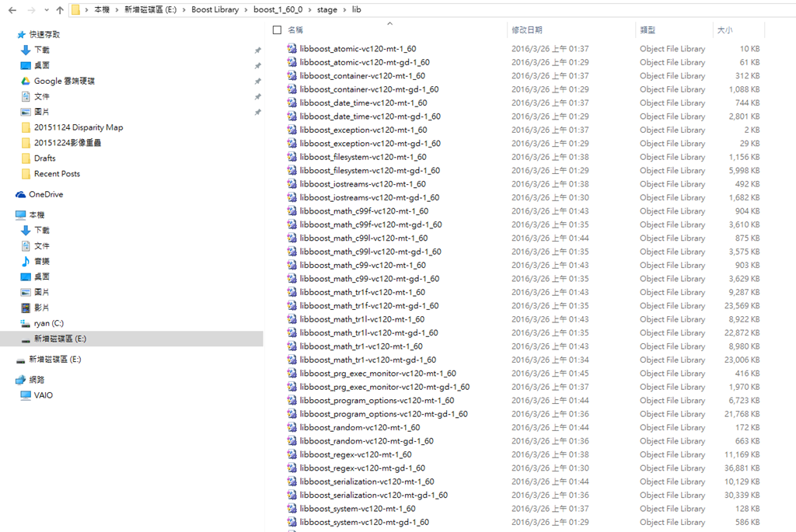This screenshot has height=532, width=796.
Task: Navigate to 新增磁碟區 (E:) breadcrumb
Action: pyautogui.click(x=151, y=9)
